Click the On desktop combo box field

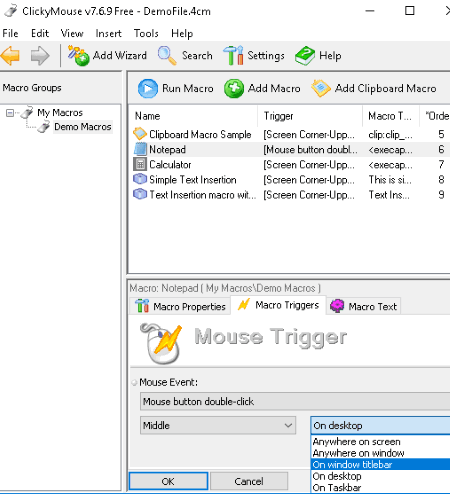point(380,425)
